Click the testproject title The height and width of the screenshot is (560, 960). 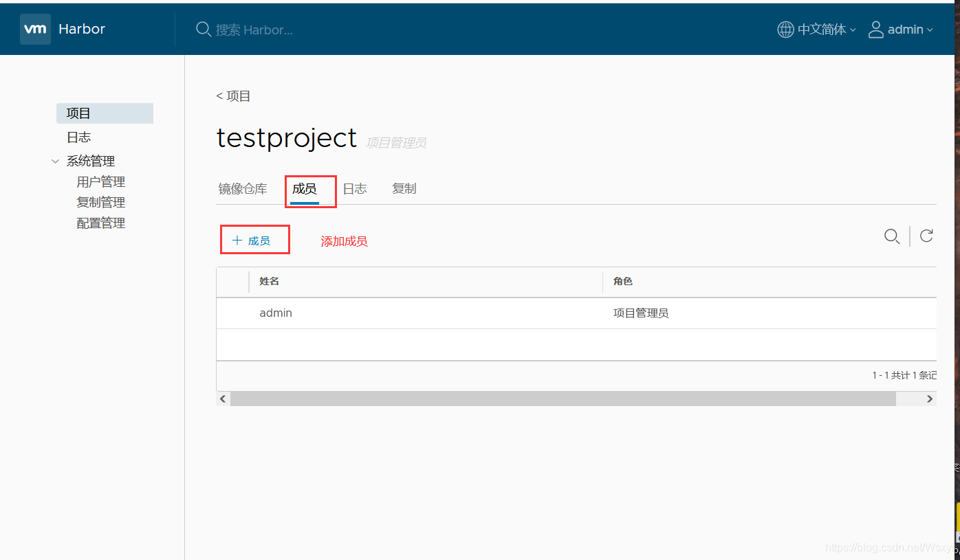287,138
